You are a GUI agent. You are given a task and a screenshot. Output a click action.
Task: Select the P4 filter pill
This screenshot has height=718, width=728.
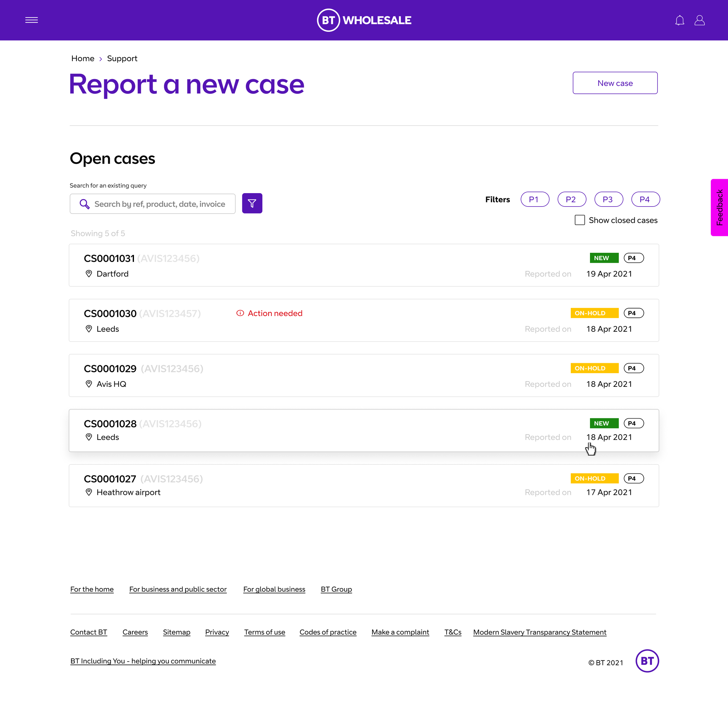click(645, 199)
